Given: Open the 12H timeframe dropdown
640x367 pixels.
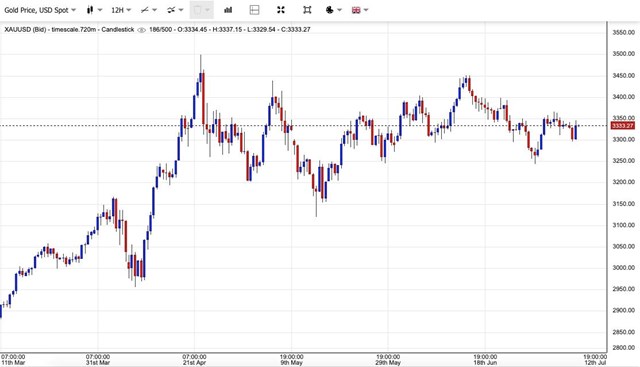Looking at the screenshot, I should (121, 10).
